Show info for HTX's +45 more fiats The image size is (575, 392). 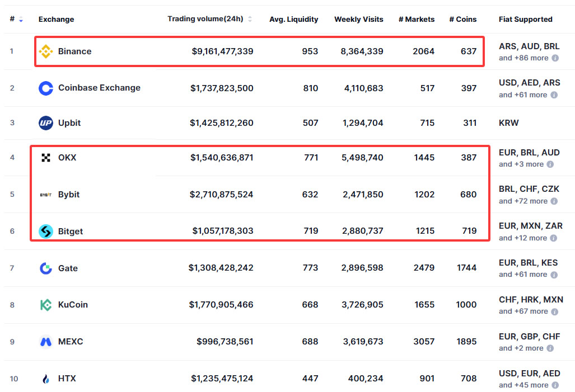[555, 385]
